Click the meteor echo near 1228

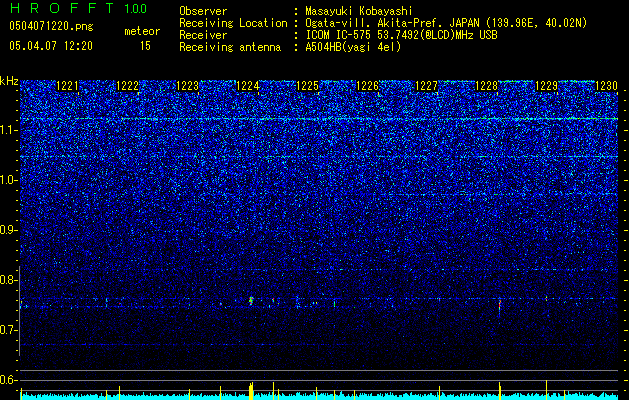(x=499, y=305)
